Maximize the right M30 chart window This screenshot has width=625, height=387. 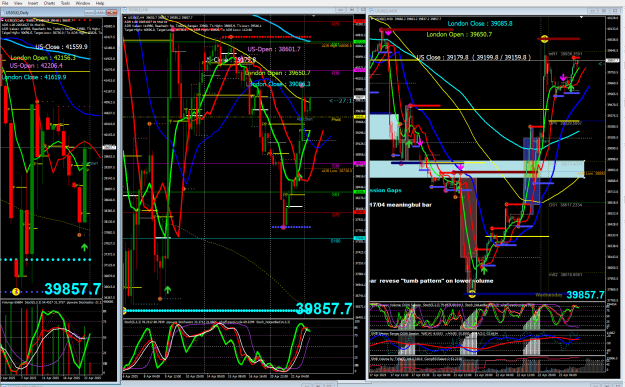pos(603,10)
